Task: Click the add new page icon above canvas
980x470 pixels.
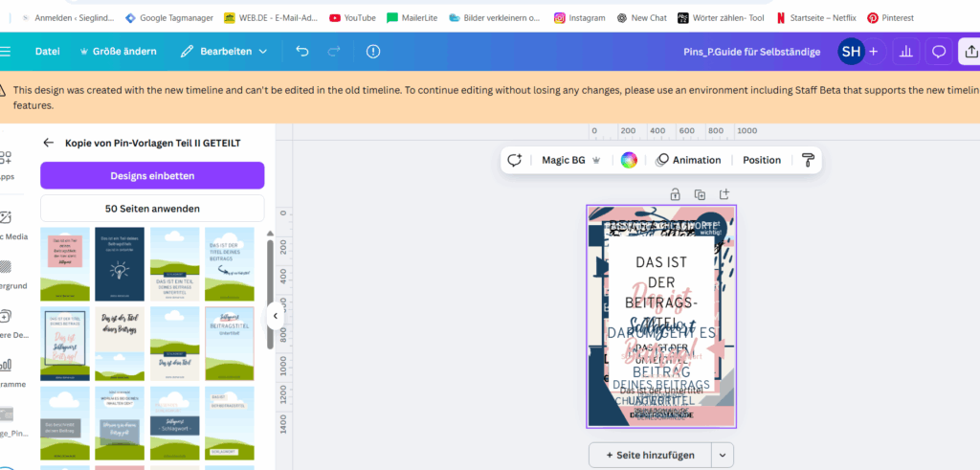Action: click(724, 194)
